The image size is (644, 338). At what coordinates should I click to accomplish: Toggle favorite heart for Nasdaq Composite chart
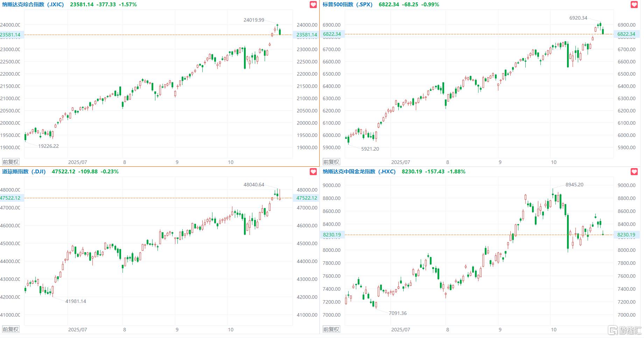coord(313,5)
